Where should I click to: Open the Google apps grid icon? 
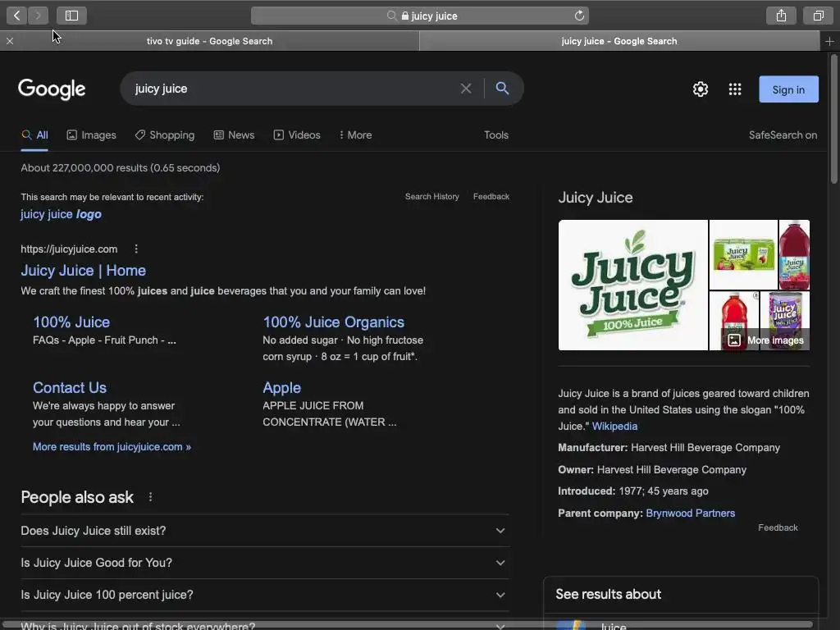tap(735, 89)
